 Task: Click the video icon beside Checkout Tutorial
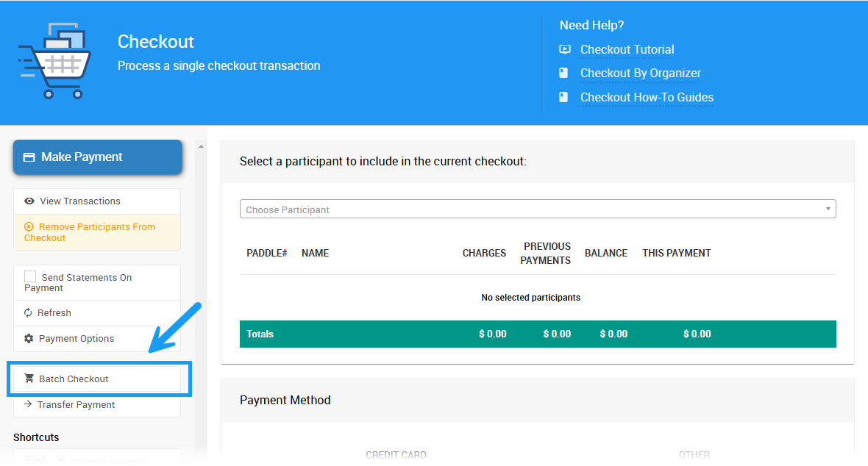click(x=565, y=49)
